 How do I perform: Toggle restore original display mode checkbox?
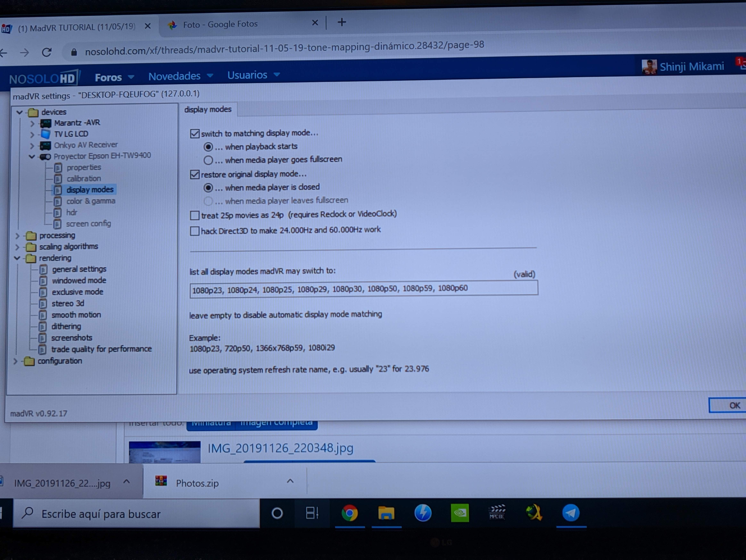tap(195, 175)
